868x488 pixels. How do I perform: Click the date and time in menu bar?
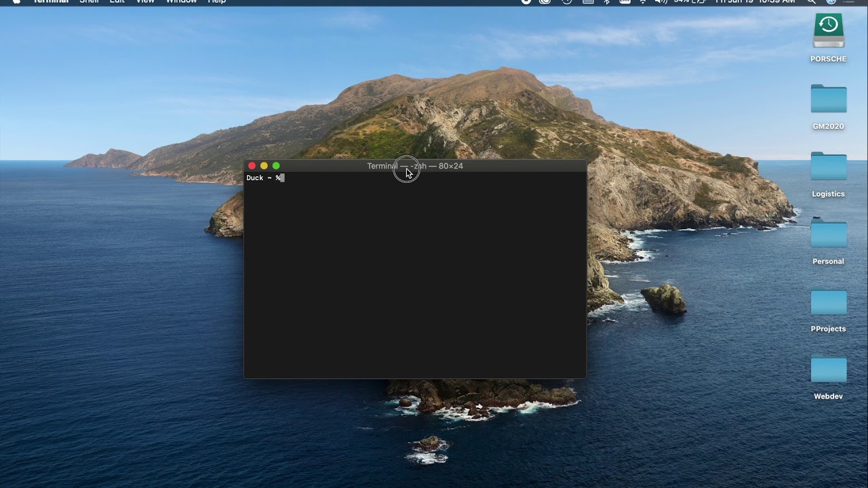click(x=755, y=2)
